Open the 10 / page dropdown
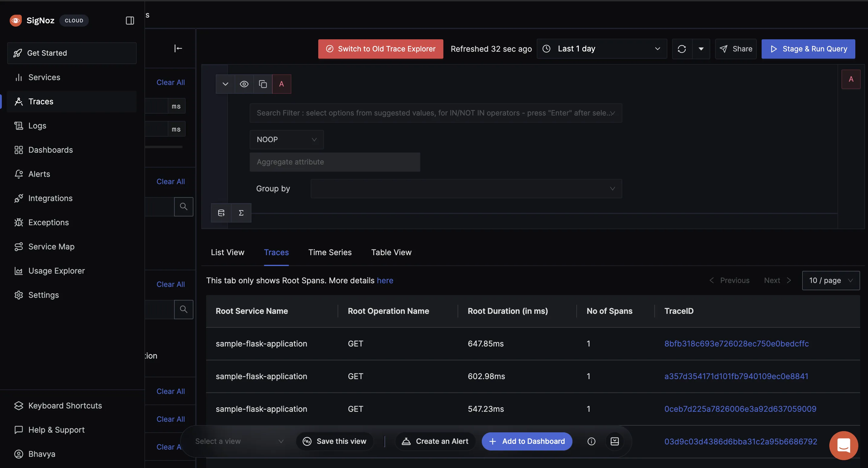This screenshot has height=468, width=868. coord(831,281)
